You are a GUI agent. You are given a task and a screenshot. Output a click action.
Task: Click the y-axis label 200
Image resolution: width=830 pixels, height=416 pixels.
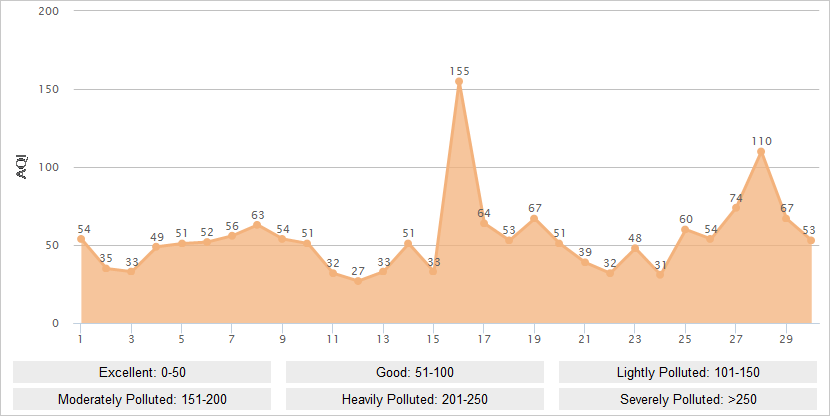[x=49, y=11]
